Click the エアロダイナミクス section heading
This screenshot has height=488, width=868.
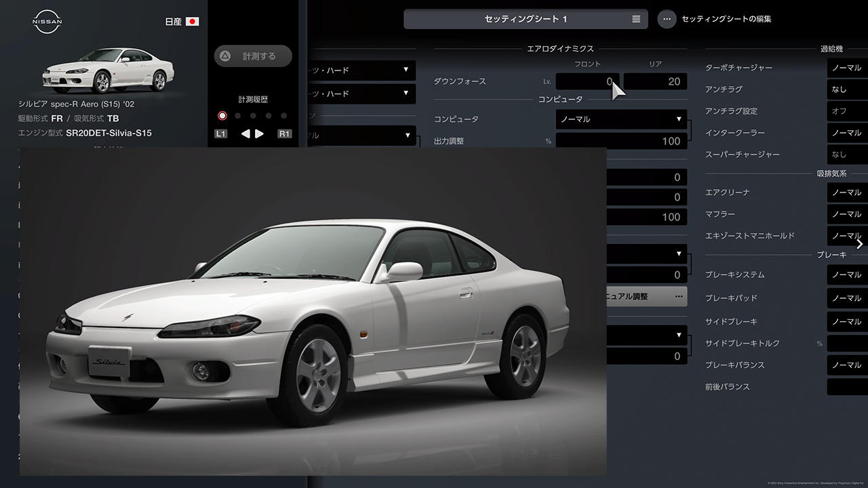pyautogui.click(x=560, y=49)
